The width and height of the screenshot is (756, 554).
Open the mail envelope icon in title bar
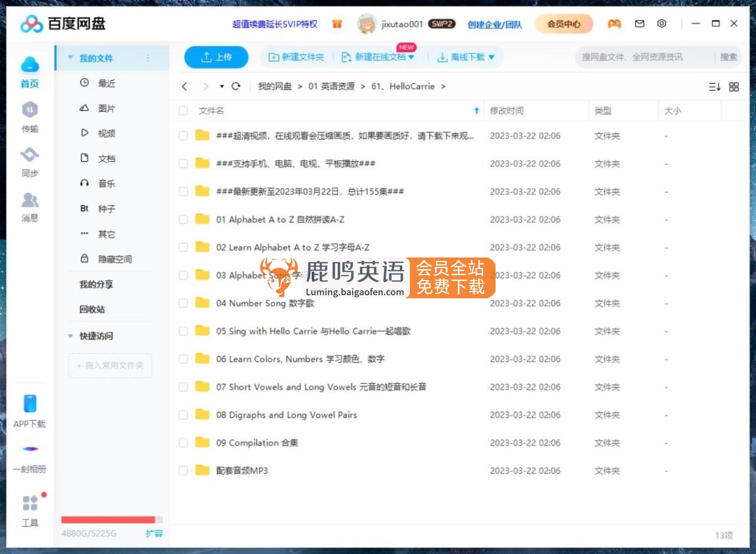(x=639, y=24)
